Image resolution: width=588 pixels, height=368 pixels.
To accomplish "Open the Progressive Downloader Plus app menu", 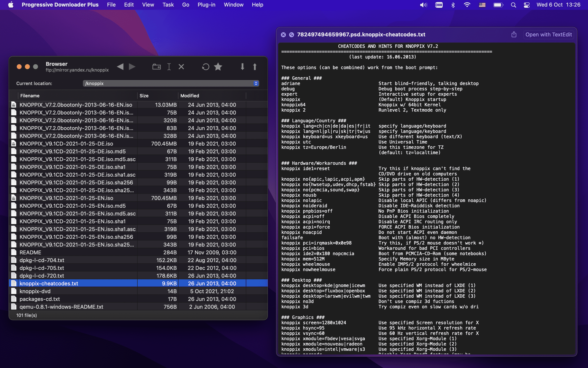I will [60, 5].
